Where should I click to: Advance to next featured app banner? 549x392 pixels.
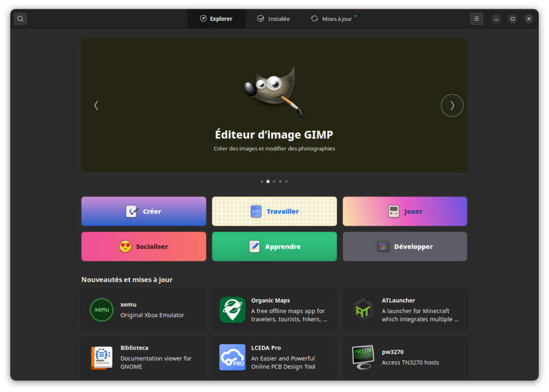(451, 106)
